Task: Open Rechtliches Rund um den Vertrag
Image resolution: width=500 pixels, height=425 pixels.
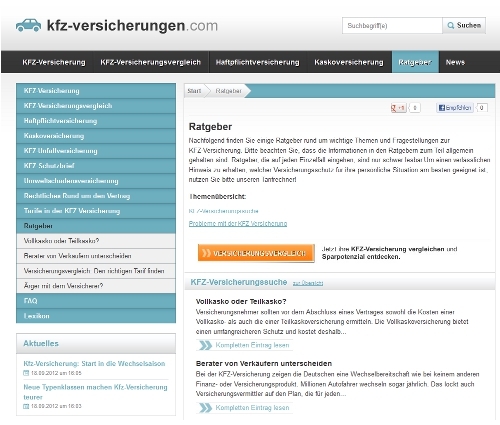Action: tap(96, 196)
